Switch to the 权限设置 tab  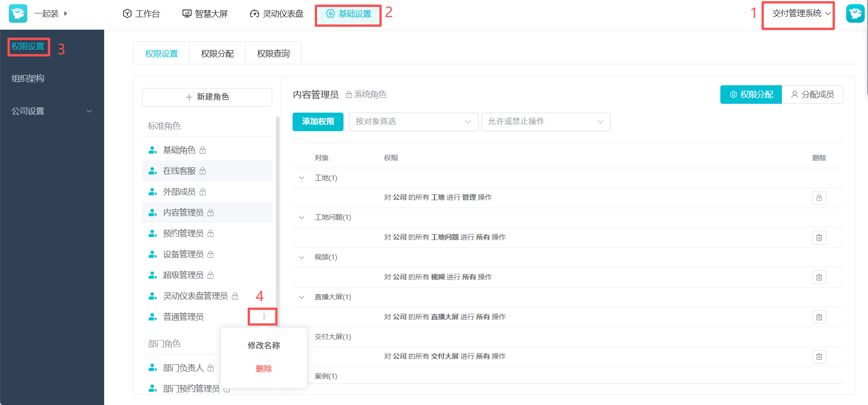point(162,54)
